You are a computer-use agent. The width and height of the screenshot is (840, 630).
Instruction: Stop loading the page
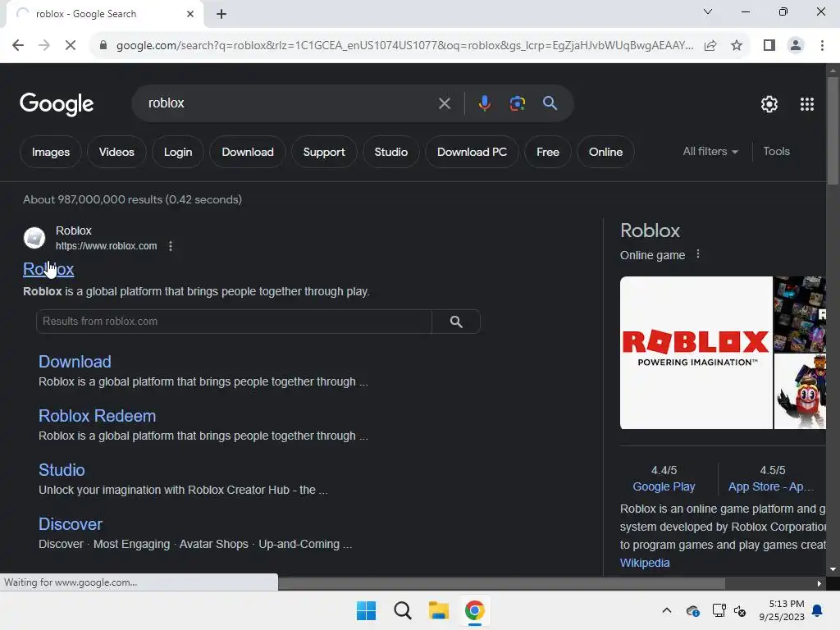(x=71, y=46)
